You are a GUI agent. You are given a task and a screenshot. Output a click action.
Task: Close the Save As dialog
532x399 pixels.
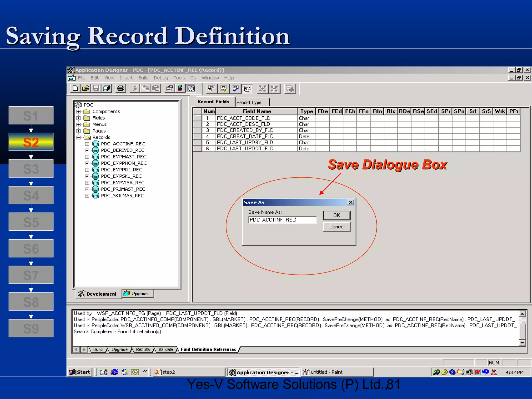(350, 202)
